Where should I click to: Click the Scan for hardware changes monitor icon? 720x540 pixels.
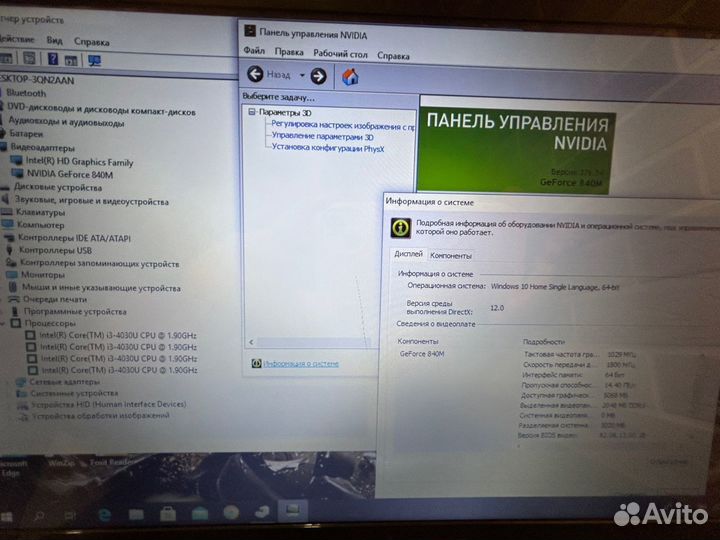point(95,61)
